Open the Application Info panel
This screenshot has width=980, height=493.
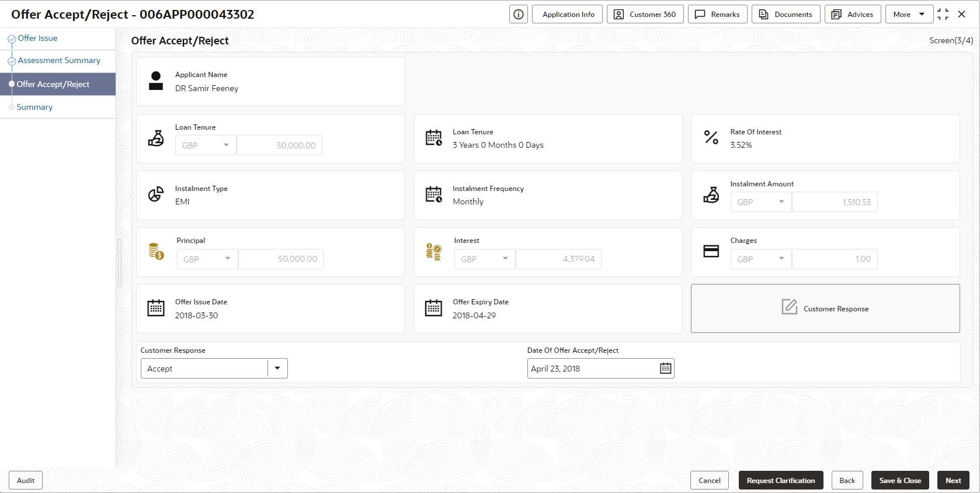point(568,15)
